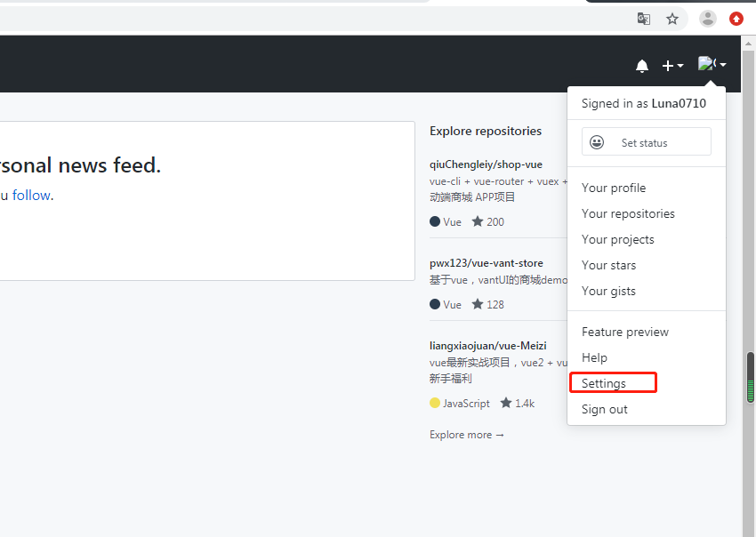Click the page scrollbar up arrow
The image size is (756, 537).
click(x=748, y=44)
